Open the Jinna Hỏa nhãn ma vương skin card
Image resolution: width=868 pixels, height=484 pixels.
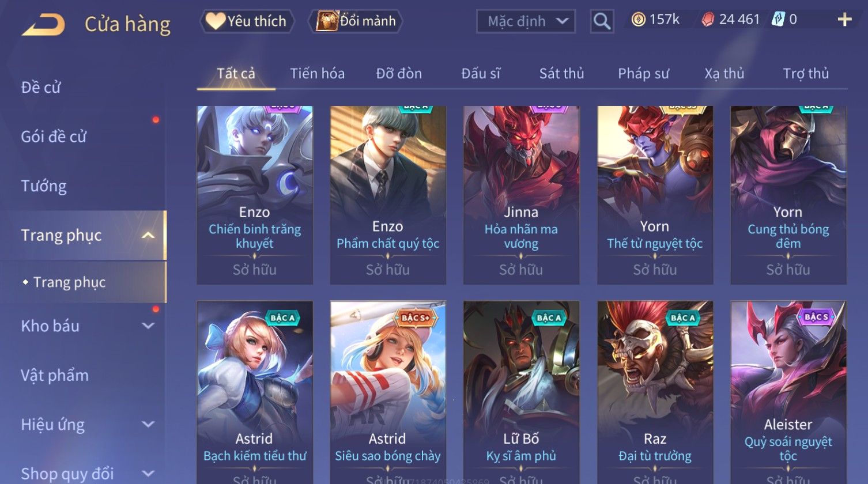(521, 195)
